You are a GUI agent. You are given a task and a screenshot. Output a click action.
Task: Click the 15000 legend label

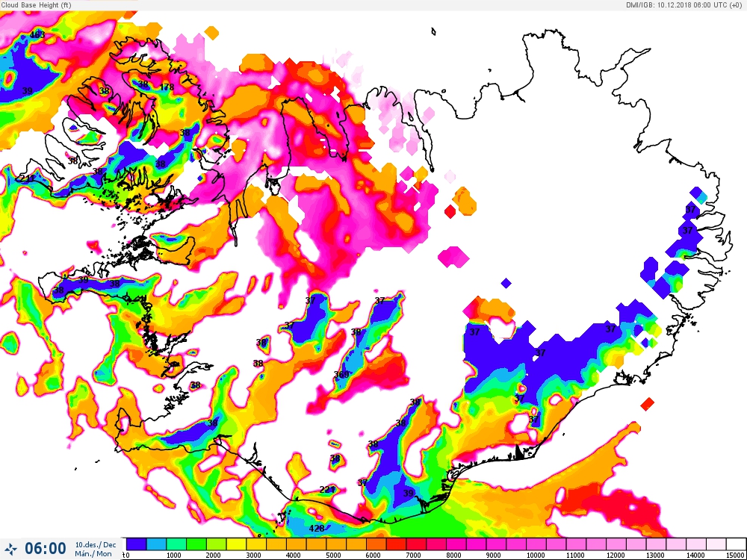(x=736, y=556)
